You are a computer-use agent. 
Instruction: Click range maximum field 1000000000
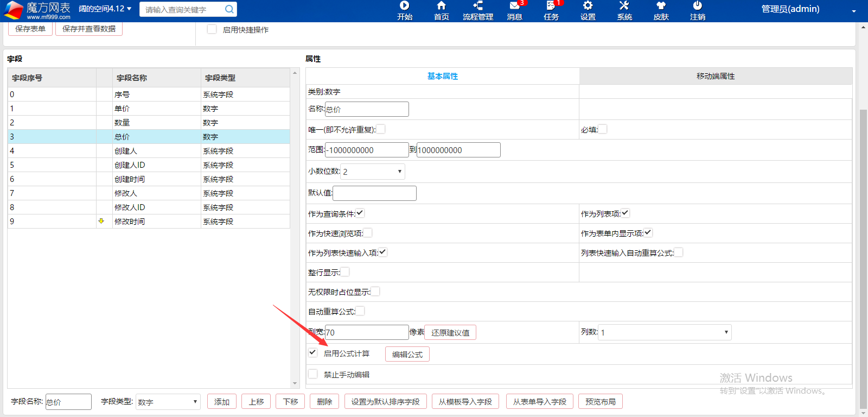[x=458, y=150]
